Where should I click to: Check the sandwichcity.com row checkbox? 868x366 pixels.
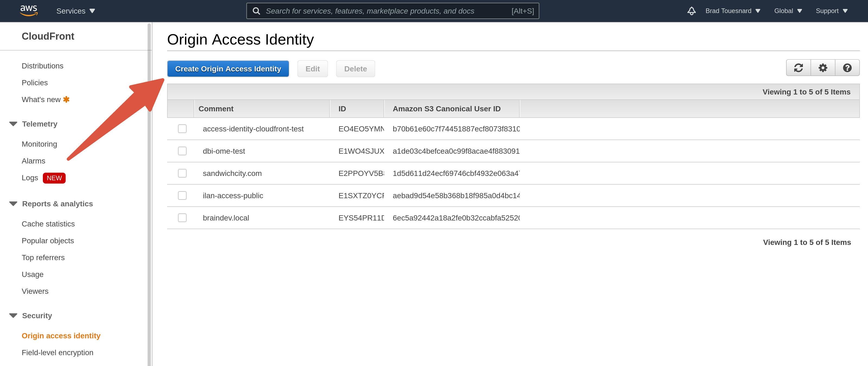click(x=182, y=173)
